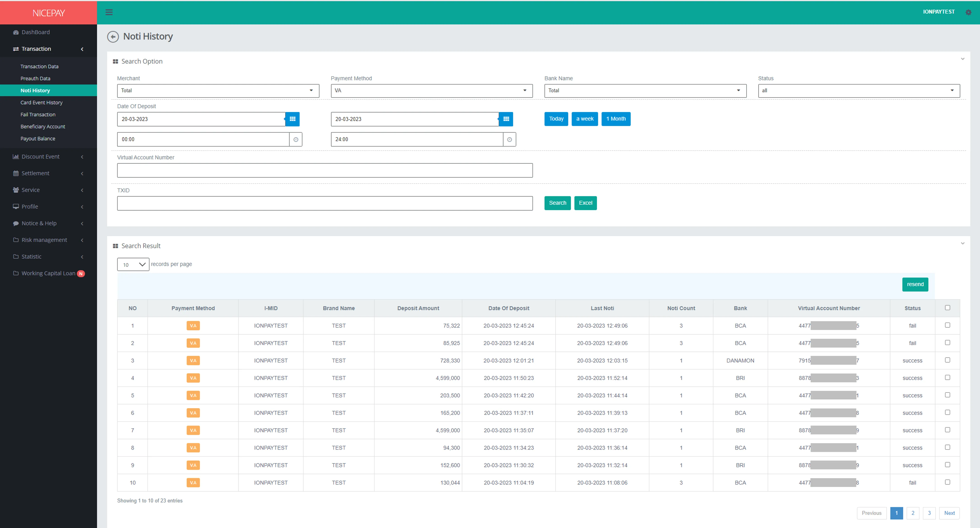Click the Search button
This screenshot has height=528, width=980.
coord(557,203)
